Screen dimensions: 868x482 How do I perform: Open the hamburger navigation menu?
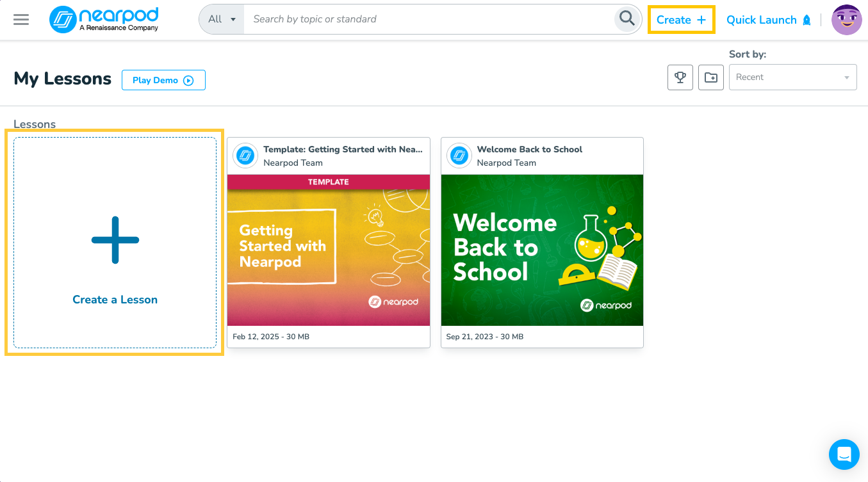20,19
